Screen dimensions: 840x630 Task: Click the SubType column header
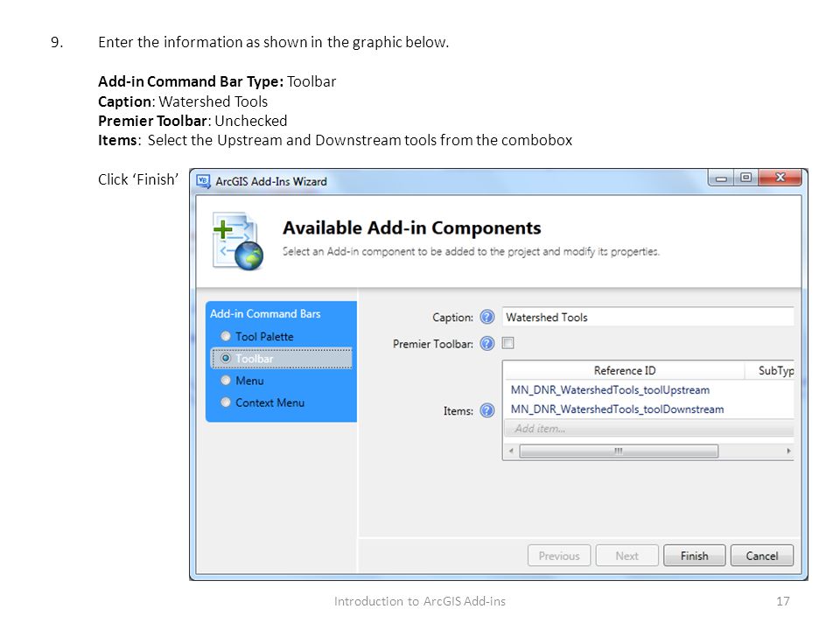pyautogui.click(x=770, y=371)
